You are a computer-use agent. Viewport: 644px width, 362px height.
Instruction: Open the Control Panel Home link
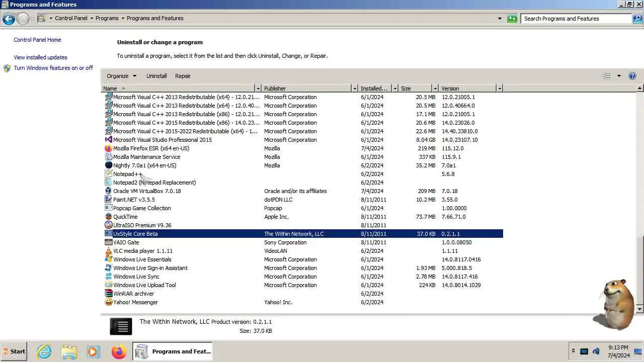[x=37, y=40]
